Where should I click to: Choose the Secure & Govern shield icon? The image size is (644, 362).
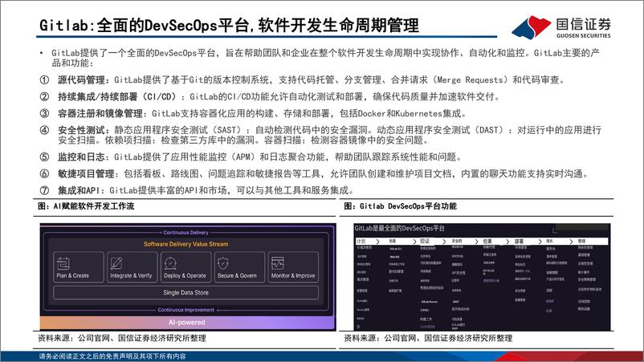point(223,263)
